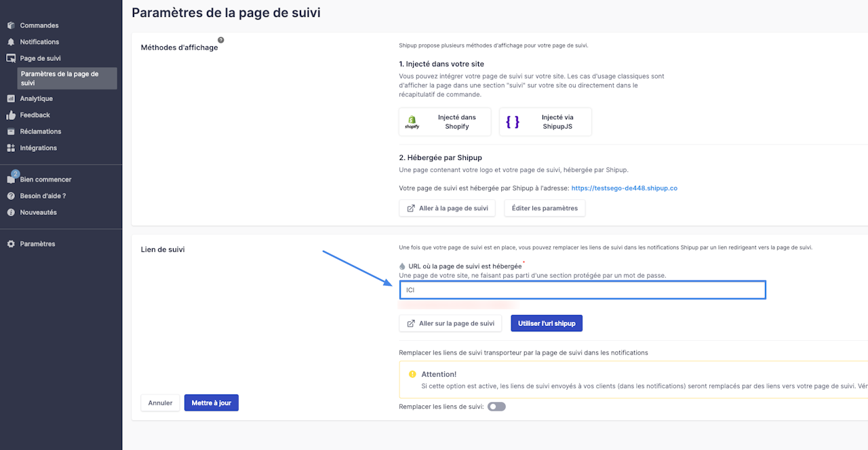Open the Page de suivi menu
This screenshot has height=450, width=868.
(40, 58)
